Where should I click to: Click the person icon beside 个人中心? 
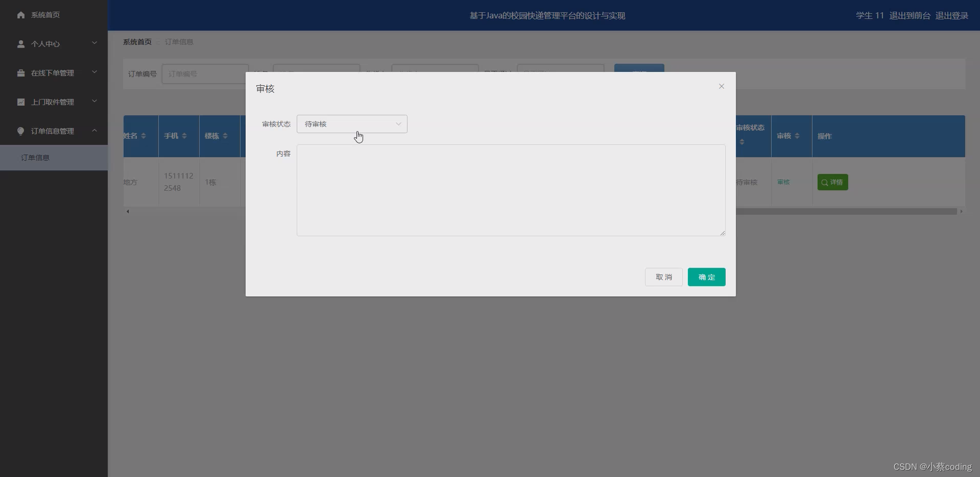click(21, 44)
